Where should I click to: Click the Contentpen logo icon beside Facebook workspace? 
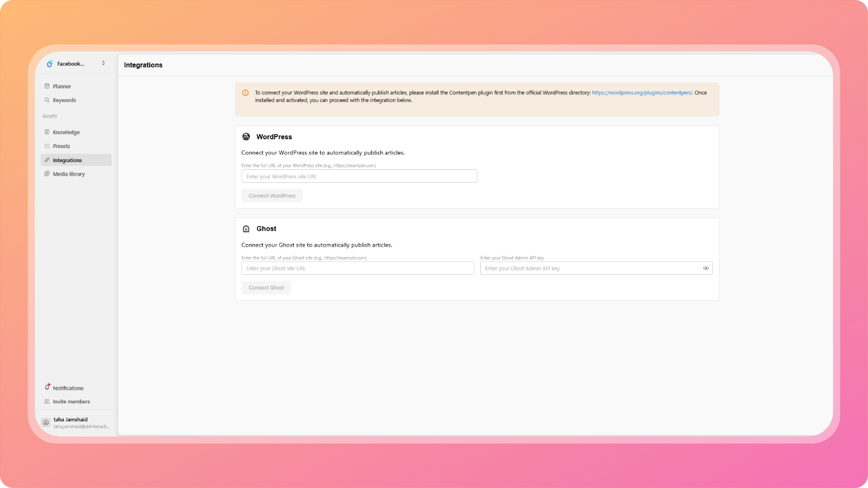tap(50, 64)
